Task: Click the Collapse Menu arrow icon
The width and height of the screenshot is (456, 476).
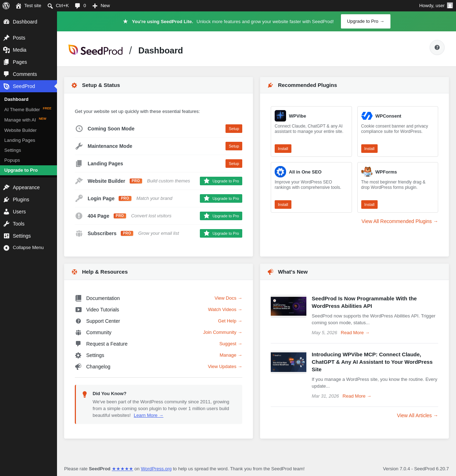Action: (x=6, y=248)
